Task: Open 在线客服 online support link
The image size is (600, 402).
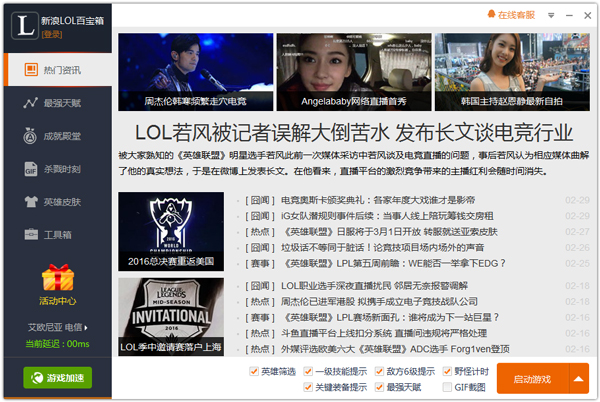Action: [516, 15]
